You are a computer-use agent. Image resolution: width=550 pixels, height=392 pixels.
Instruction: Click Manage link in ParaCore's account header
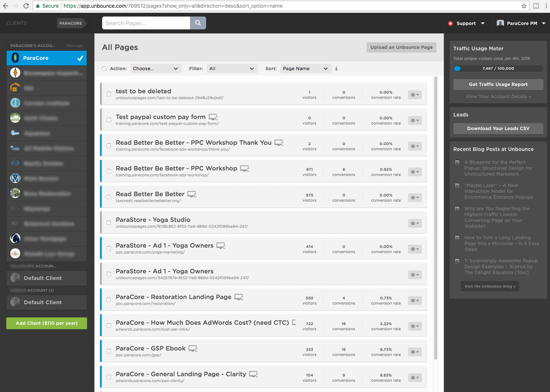[75, 46]
